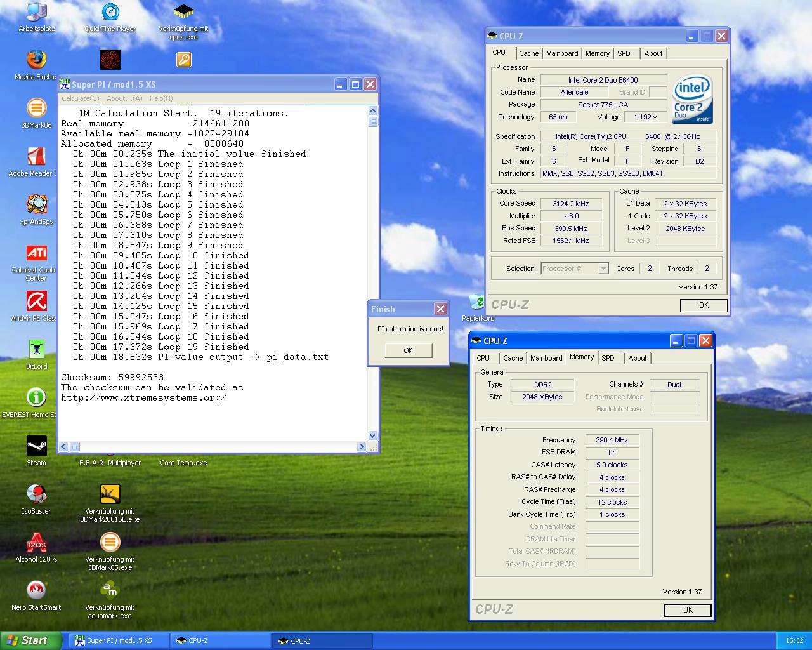The width and height of the screenshot is (812, 650).
Task: Click OK in the lower CPU-Z window
Action: pos(688,610)
